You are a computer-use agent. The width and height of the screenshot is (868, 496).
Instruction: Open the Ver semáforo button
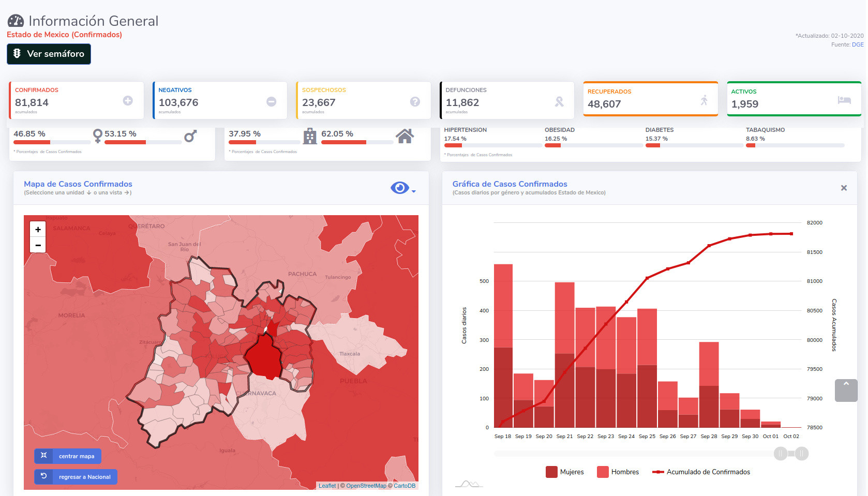(49, 54)
